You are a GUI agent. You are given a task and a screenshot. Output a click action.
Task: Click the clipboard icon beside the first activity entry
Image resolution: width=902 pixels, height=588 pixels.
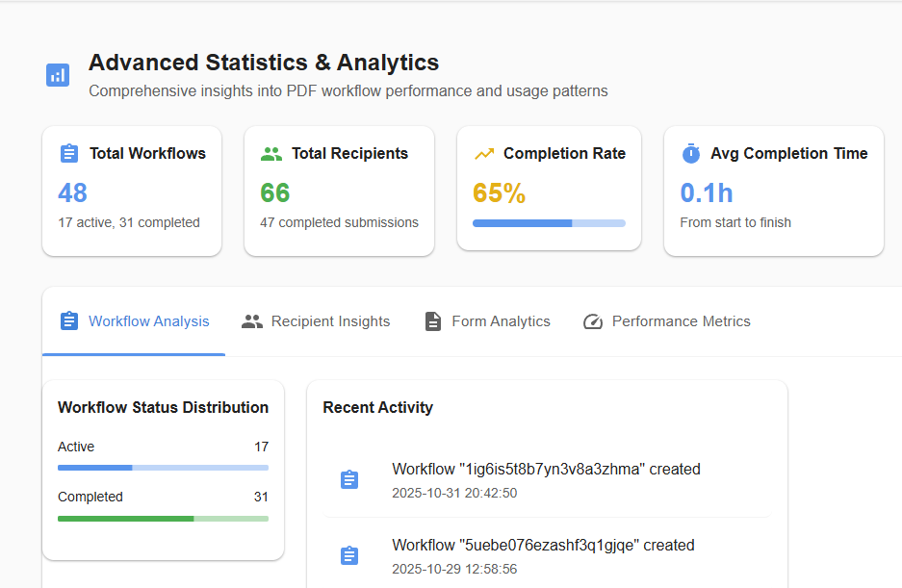pyautogui.click(x=349, y=479)
